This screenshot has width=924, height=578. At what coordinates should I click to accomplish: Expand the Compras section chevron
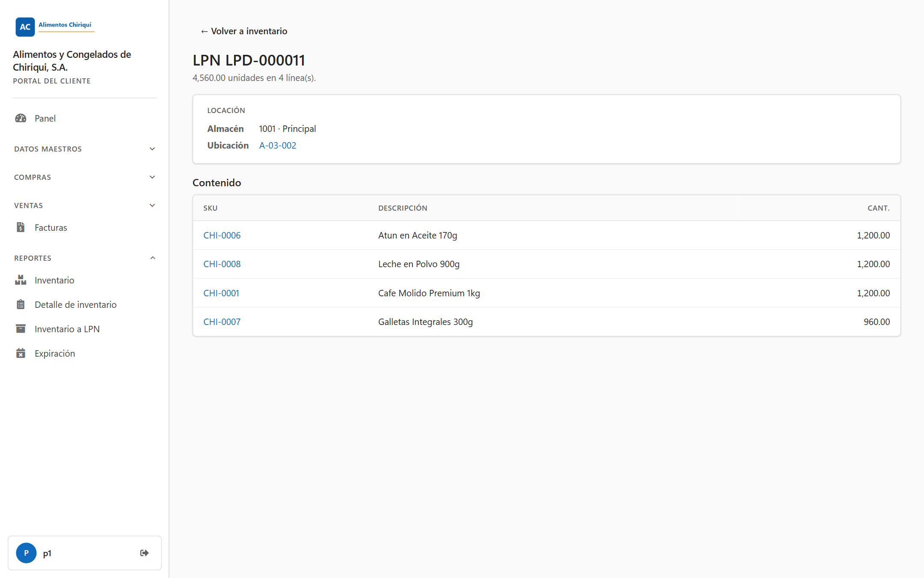(x=152, y=177)
